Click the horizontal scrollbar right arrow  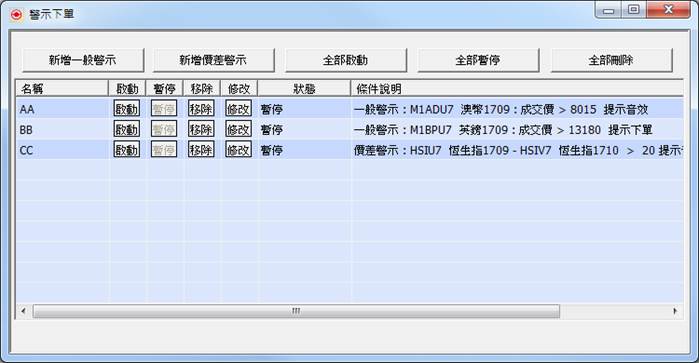[x=675, y=311]
